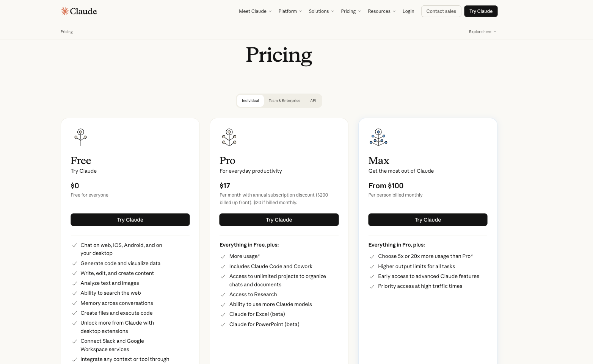Switch to the API pricing view
593x364 pixels.
313,100
